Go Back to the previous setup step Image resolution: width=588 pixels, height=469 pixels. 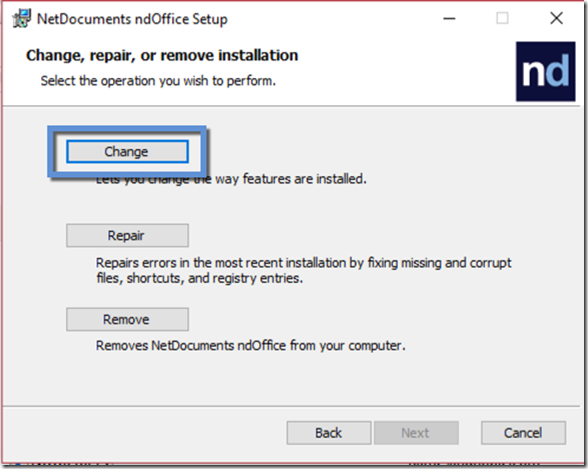tap(329, 433)
